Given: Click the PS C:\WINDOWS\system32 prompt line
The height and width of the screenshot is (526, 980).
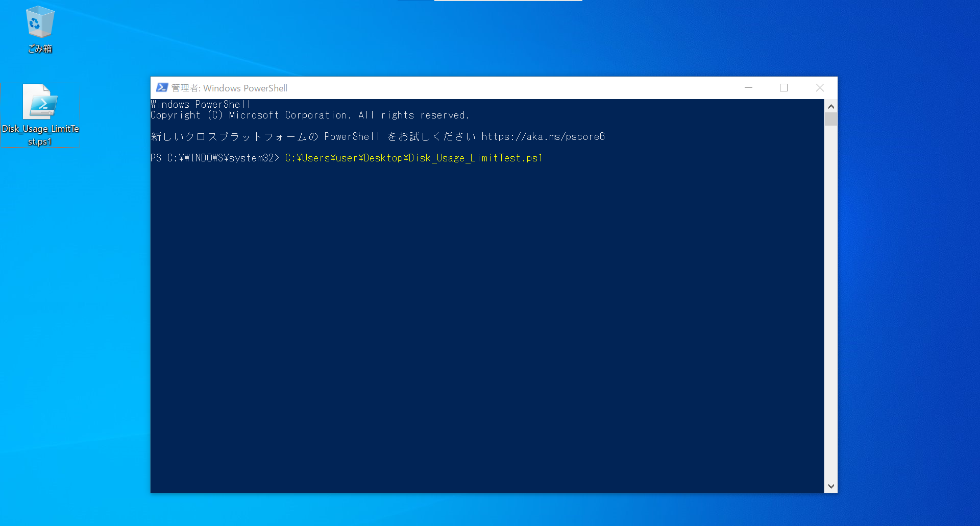Looking at the screenshot, I should pyautogui.click(x=214, y=158).
